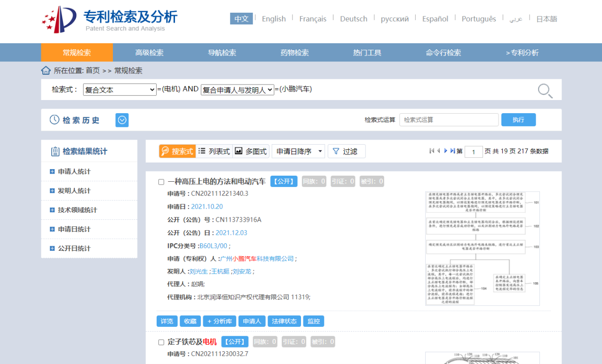Check the box for 一种高压上电的方法和电动汽车
602x364 pixels.
click(161, 182)
